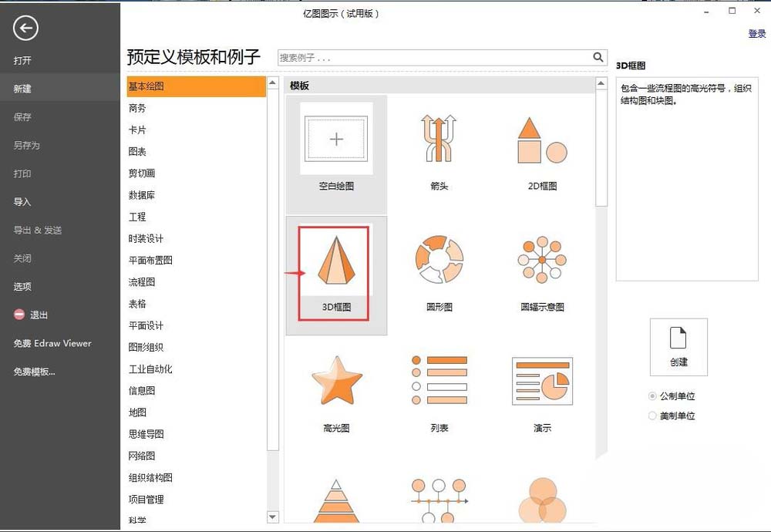The width and height of the screenshot is (771, 532).
Task: Select the 公制单位 metric radio button
Action: click(652, 396)
